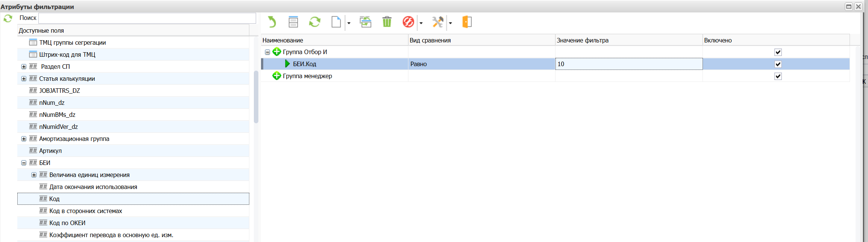
Task: Click the green refresh icon in the right toolbar
Action: (x=314, y=22)
